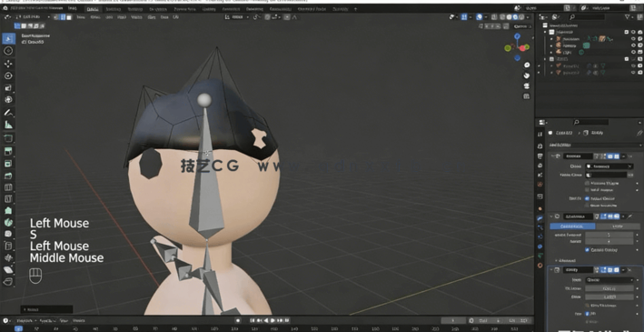The width and height of the screenshot is (644, 332).
Task: Expand the Subdivision Advanced section
Action: pyautogui.click(x=566, y=260)
